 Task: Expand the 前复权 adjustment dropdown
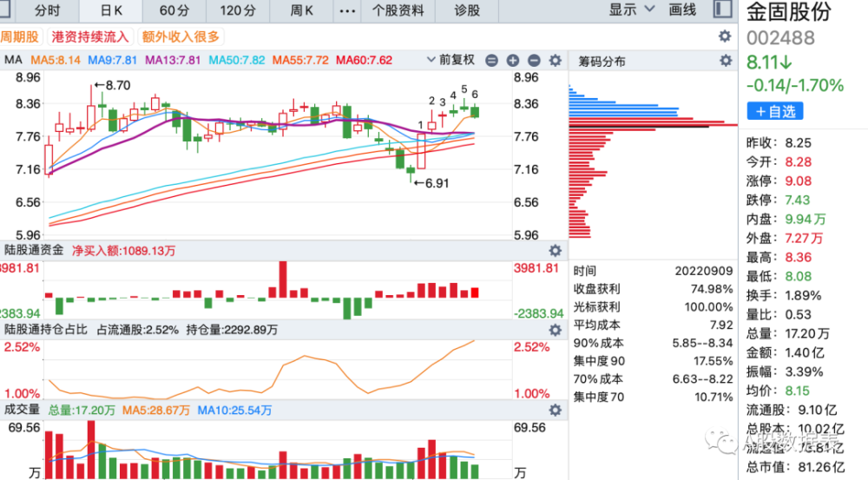pyautogui.click(x=450, y=60)
